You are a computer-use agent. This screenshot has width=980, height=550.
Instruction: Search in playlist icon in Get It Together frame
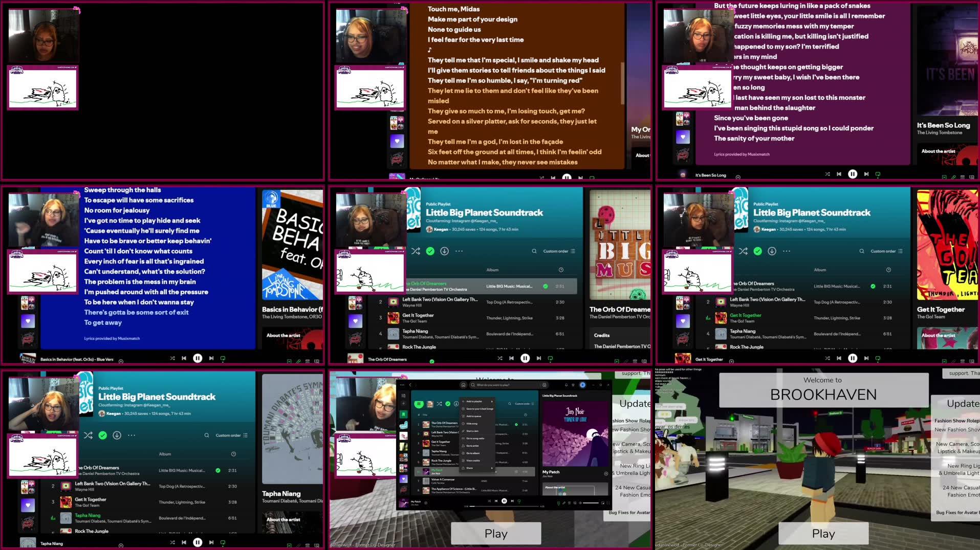pos(862,251)
